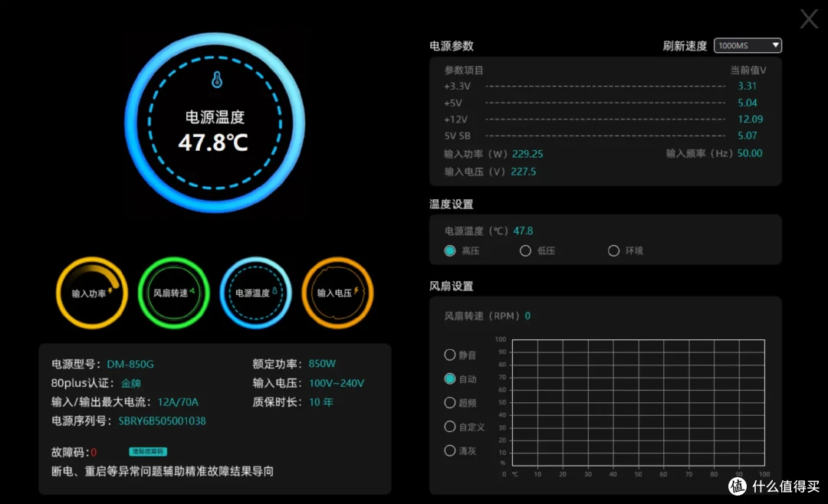Choose the 自动 fan mode
This screenshot has width=828, height=504.
click(450, 378)
